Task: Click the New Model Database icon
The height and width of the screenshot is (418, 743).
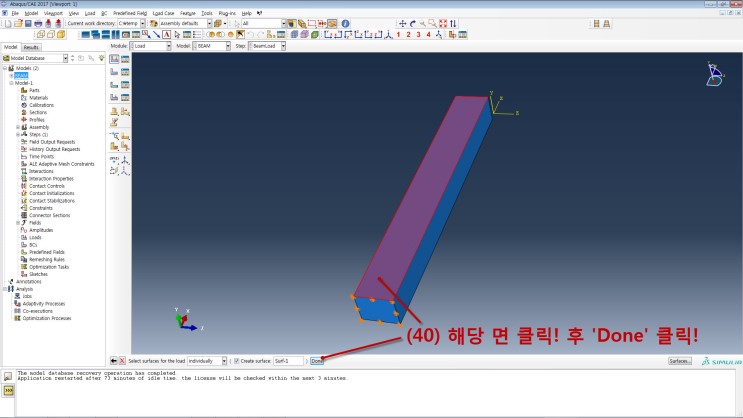Action: click(8, 23)
